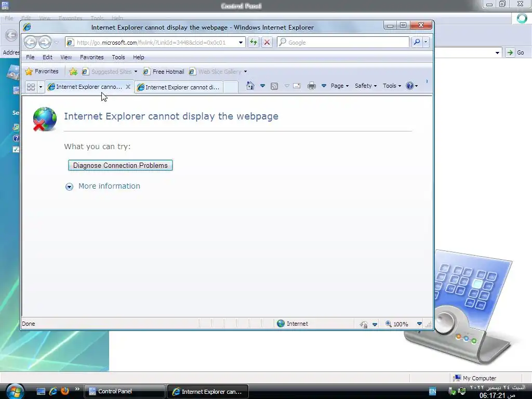Click the Read Mail envelope icon
The height and width of the screenshot is (399, 532).
(297, 86)
